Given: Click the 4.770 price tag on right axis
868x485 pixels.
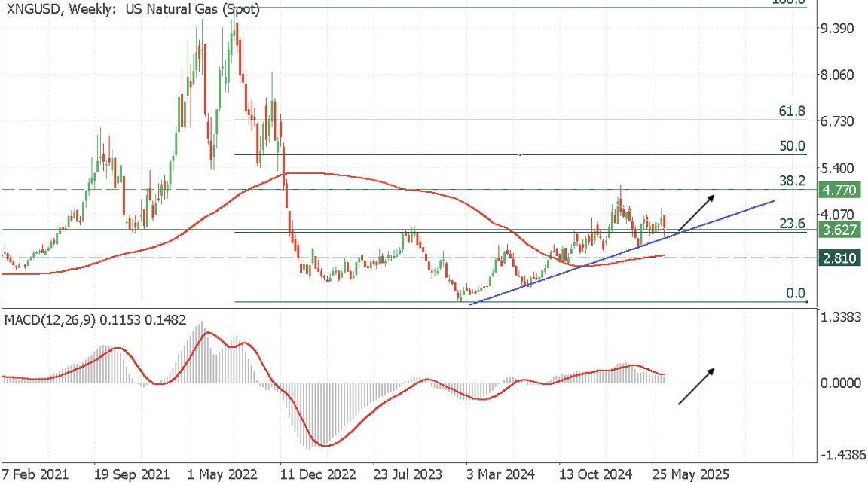Looking at the screenshot, I should coord(839,191).
